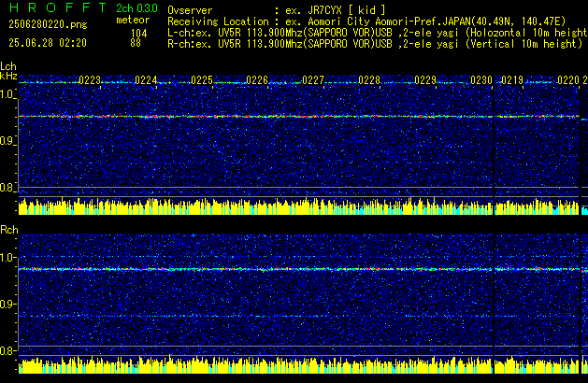
Task: Click the Rch 1.0 kHz axis label
Action: (7, 258)
